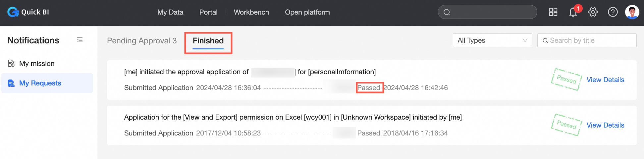644x159 pixels.
Task: Open the notification bell
Action: tap(573, 12)
